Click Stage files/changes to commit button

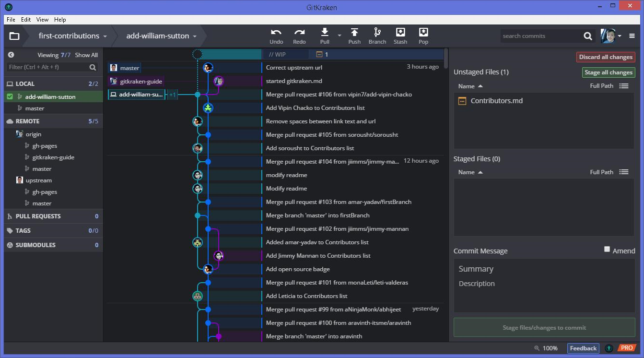[x=544, y=328]
